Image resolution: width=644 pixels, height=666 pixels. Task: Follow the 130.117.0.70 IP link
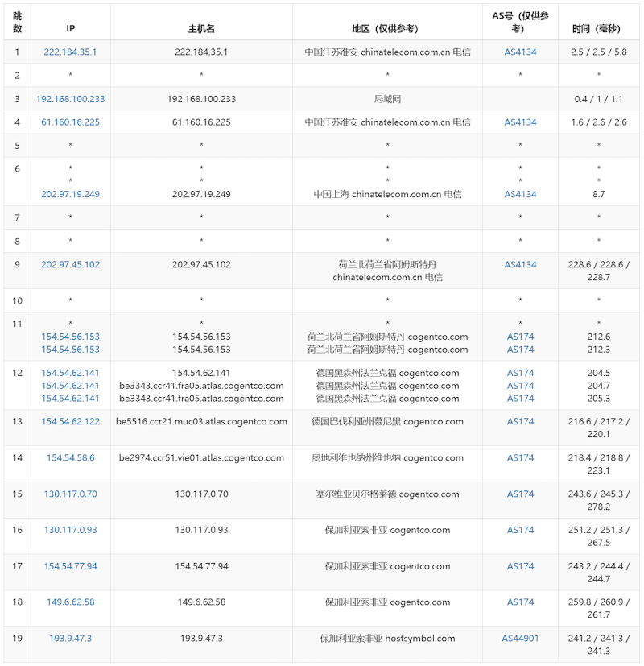click(x=70, y=494)
